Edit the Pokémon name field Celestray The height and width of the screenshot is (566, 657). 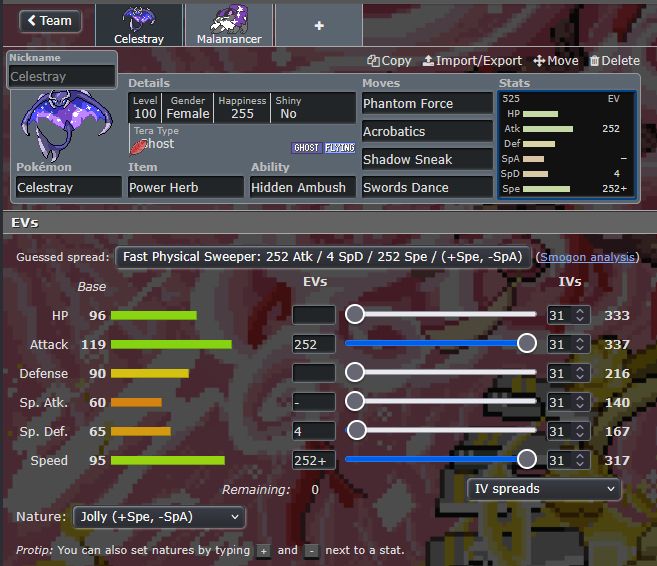[69, 187]
